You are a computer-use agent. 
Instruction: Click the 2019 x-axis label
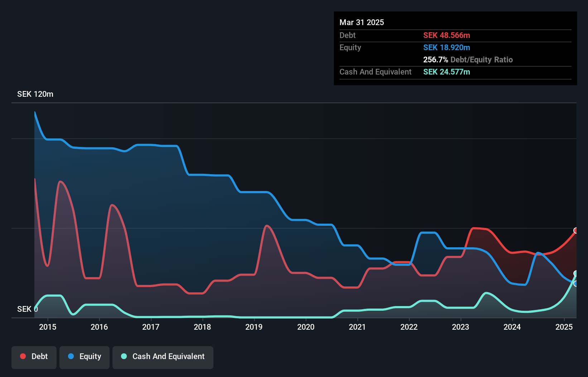pos(254,327)
